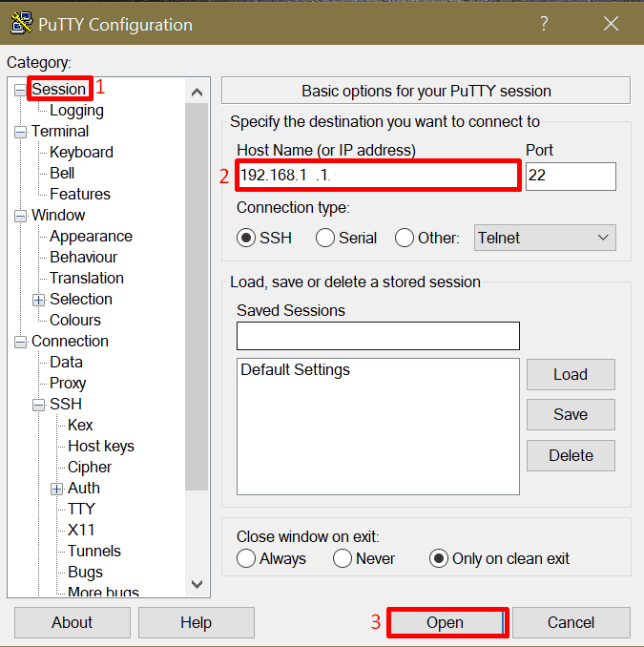Open the Kex category
Screen dimensions: 644x647
(80, 425)
